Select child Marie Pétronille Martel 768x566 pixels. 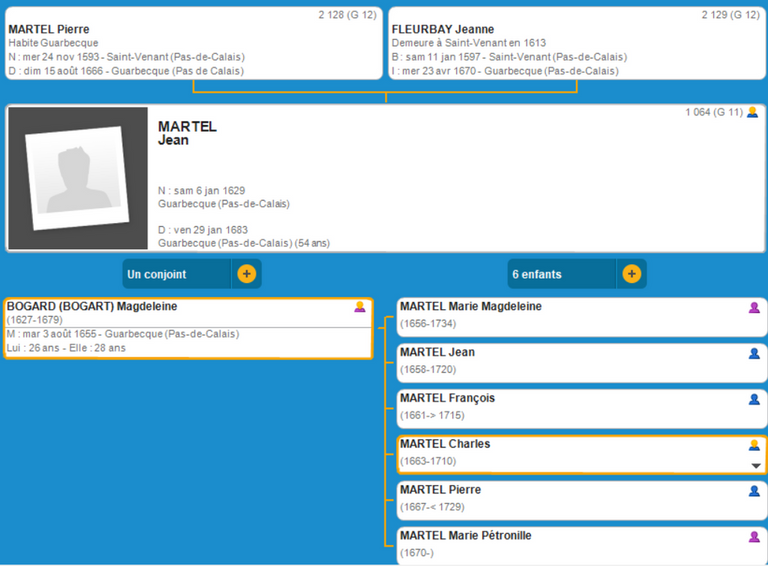pos(560,545)
